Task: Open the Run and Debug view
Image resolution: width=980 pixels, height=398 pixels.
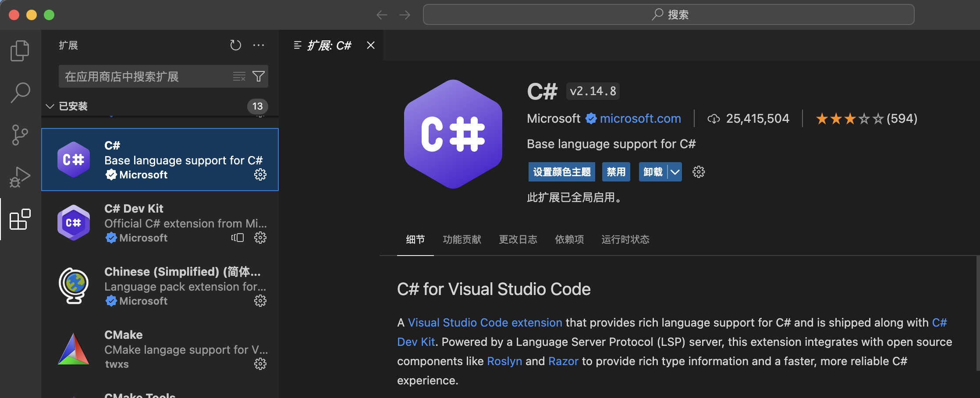Action: 20,177
